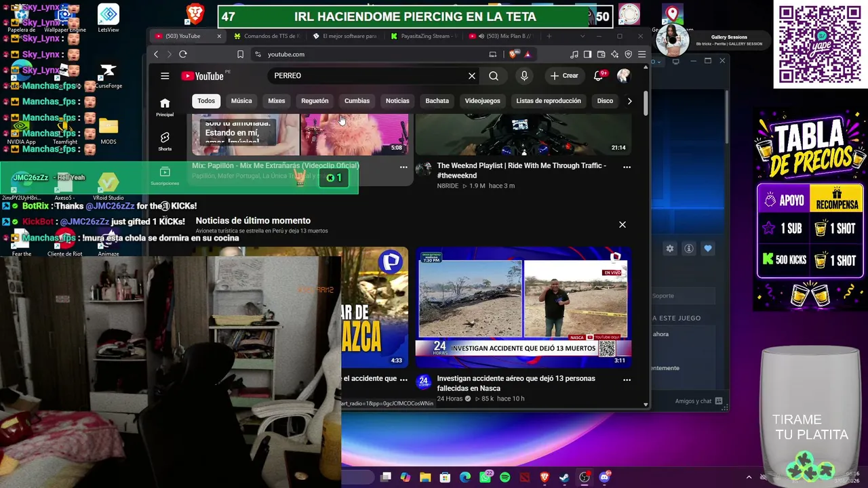Open the browser media playlist icon
This screenshot has width=868, height=488.
click(x=575, y=54)
